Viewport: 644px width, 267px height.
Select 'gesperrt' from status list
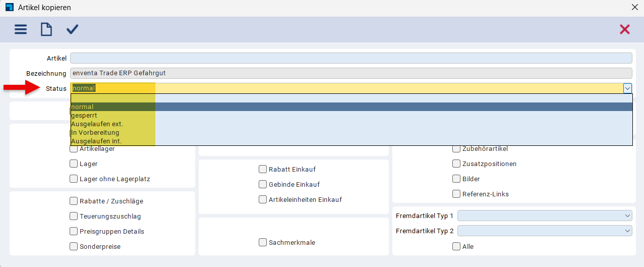(84, 115)
